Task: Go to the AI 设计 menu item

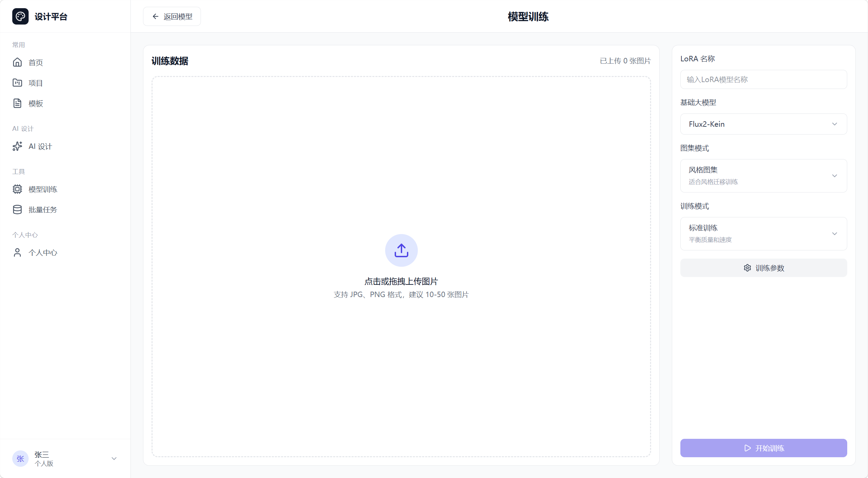Action: point(65,146)
